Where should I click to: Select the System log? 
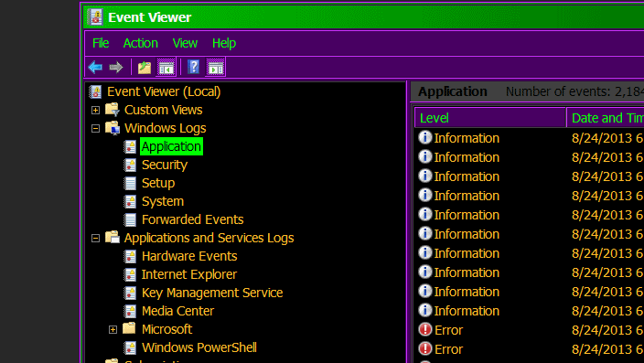[x=163, y=202]
